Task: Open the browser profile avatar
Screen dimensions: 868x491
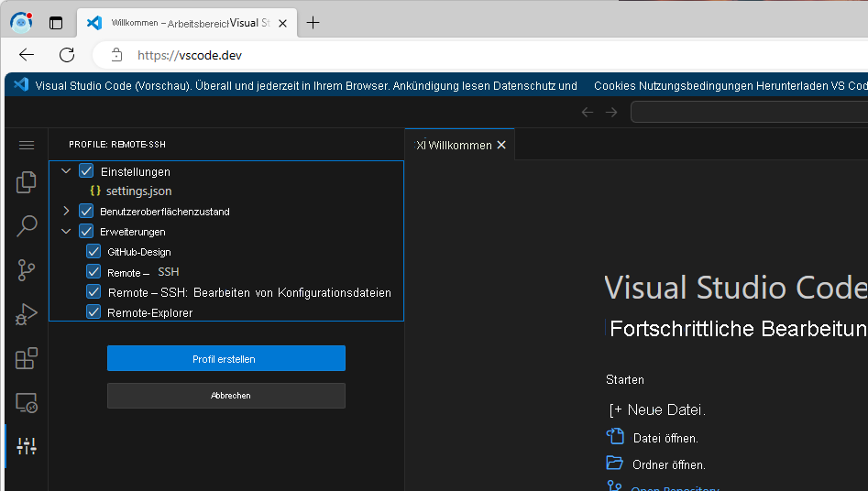Action: [x=21, y=22]
